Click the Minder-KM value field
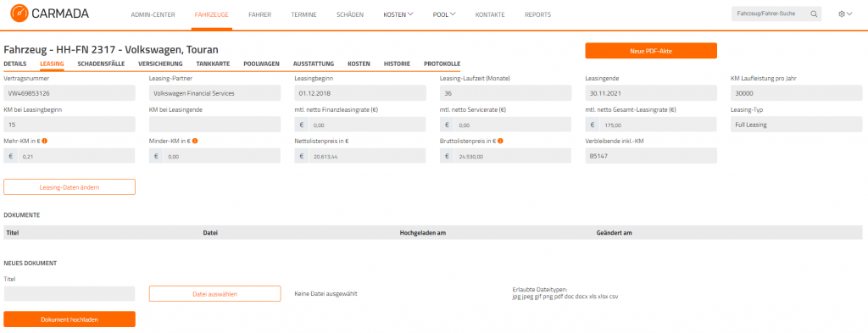Viewport: 868px width, 333px height. point(214,156)
